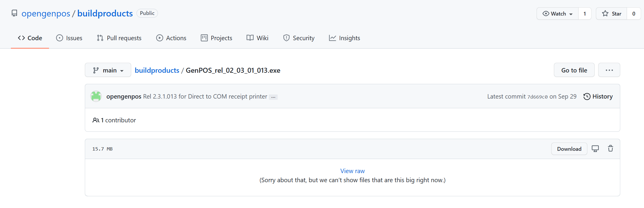Switch to the Code tab
This screenshot has width=644, height=208.
coord(30,38)
